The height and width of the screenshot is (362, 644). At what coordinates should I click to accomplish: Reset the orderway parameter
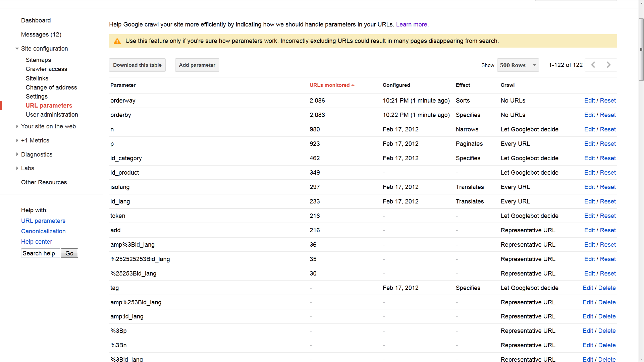tap(608, 101)
